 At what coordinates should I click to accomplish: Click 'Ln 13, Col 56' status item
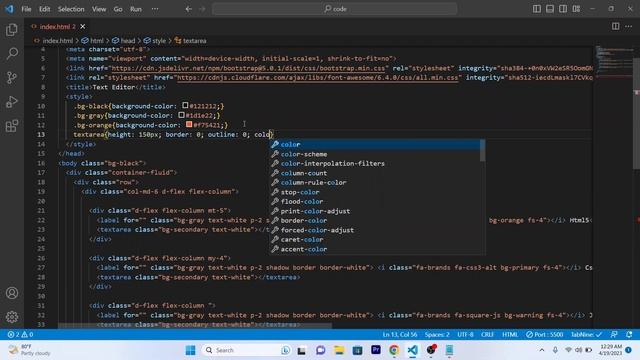(400, 334)
